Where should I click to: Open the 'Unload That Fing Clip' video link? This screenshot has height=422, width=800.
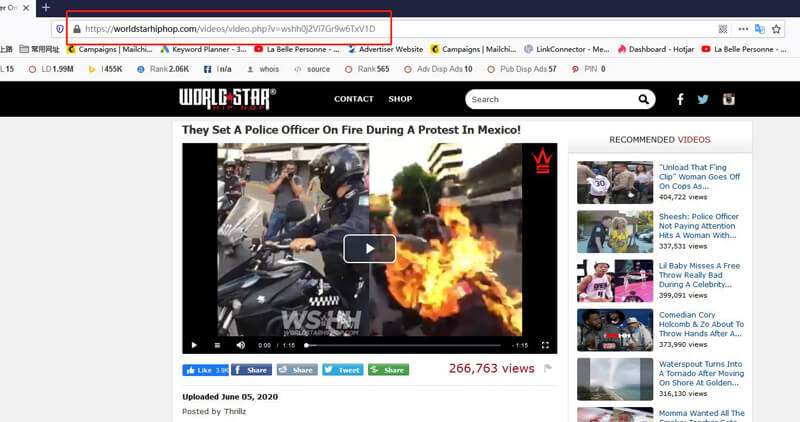point(699,177)
